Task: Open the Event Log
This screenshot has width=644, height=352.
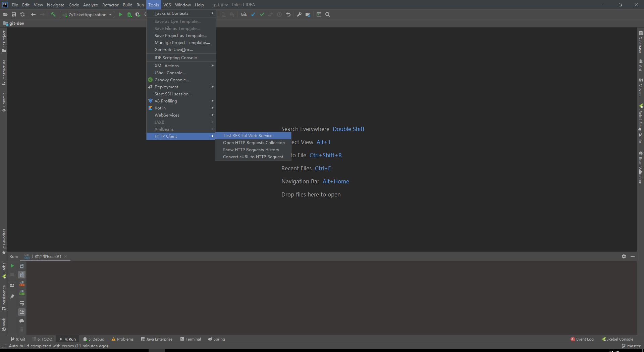Action: [584, 339]
